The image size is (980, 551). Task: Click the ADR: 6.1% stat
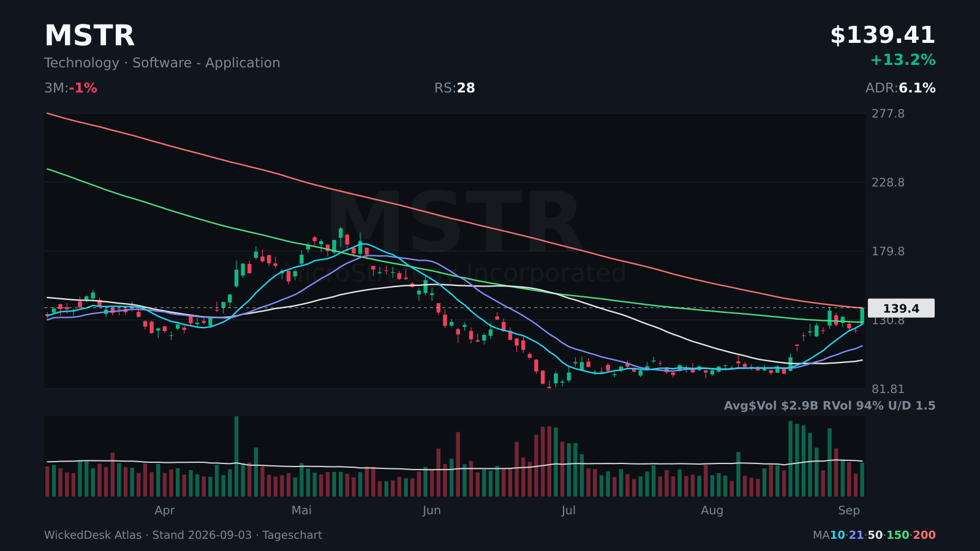(x=900, y=88)
